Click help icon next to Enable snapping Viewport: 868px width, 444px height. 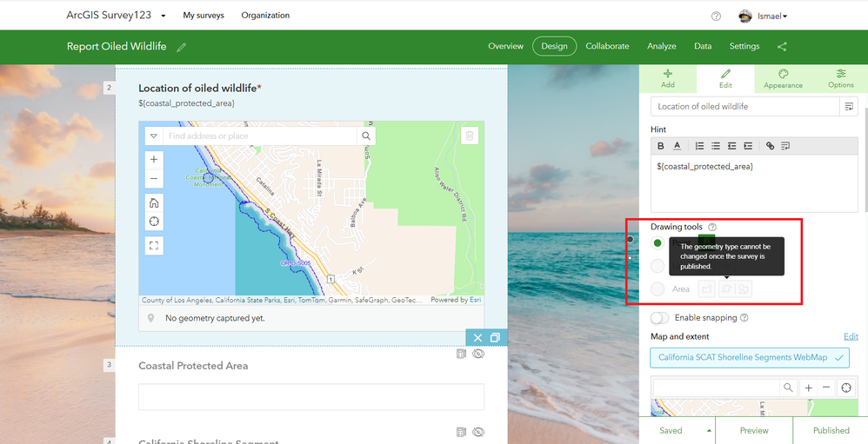744,318
